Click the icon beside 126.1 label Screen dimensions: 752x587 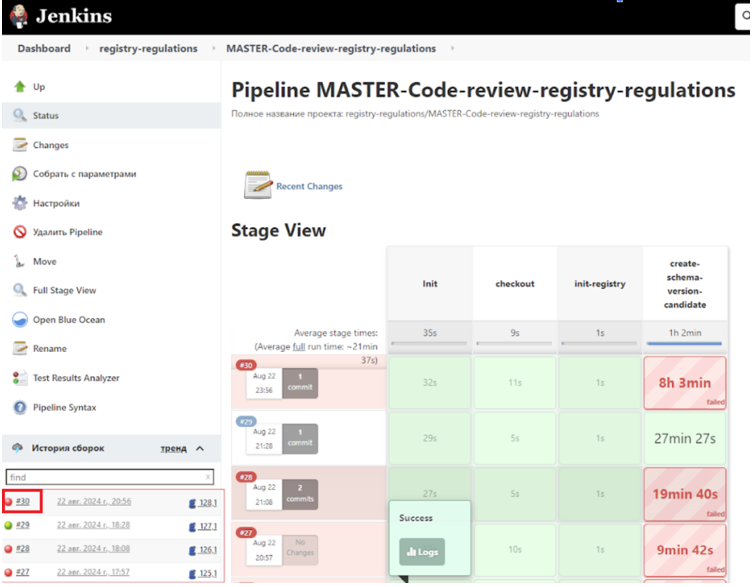pyautogui.click(x=192, y=550)
